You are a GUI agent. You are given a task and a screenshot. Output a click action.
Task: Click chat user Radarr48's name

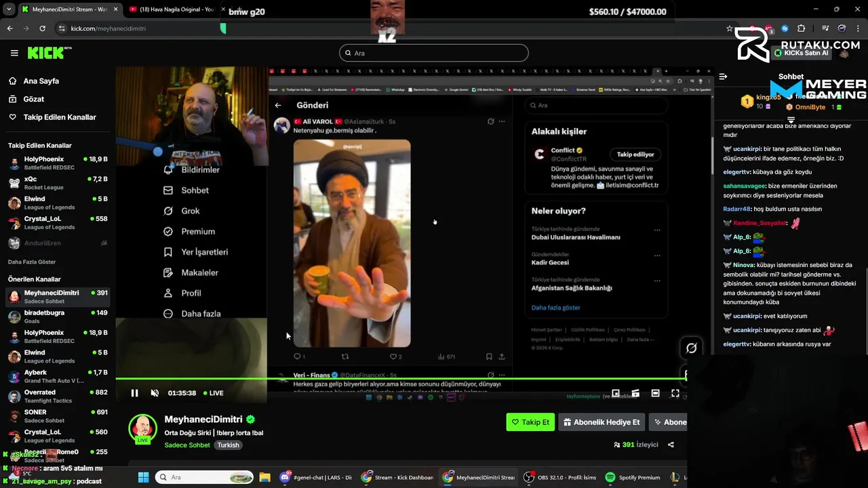(x=737, y=209)
